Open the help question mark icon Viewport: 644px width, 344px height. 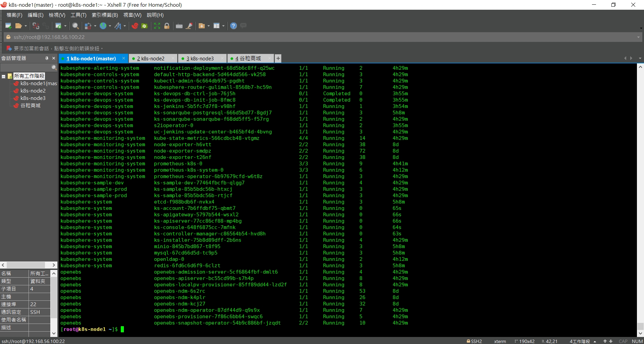tap(234, 26)
